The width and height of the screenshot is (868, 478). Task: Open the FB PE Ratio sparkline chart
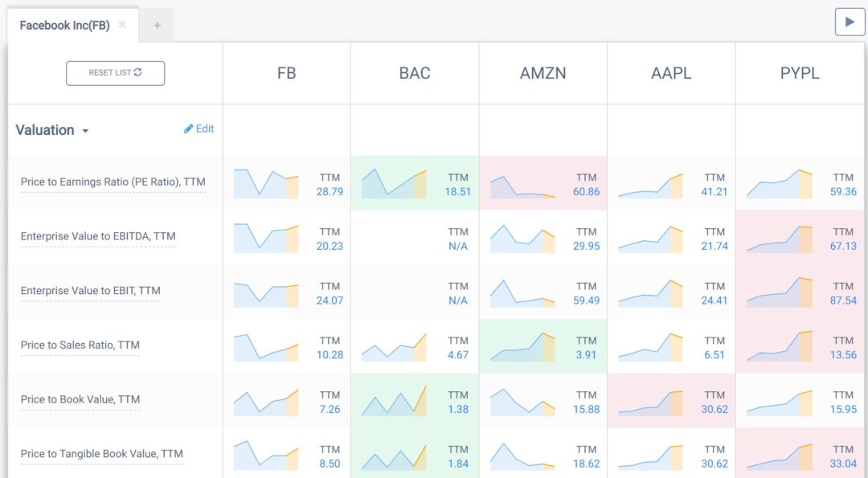(x=266, y=184)
